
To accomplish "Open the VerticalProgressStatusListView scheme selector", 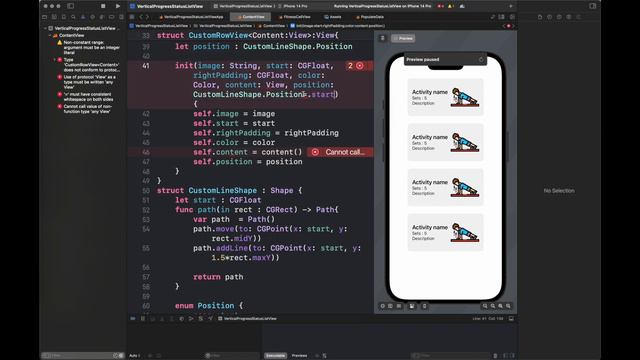I will [243, 6].
